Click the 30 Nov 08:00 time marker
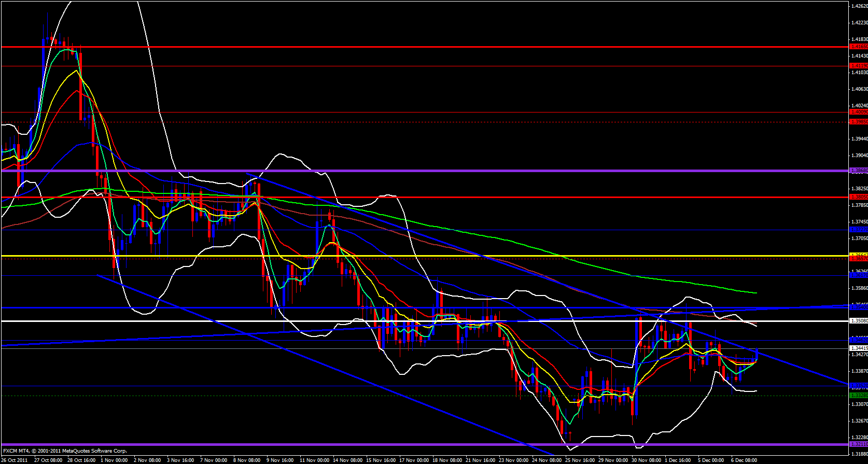 [646, 460]
